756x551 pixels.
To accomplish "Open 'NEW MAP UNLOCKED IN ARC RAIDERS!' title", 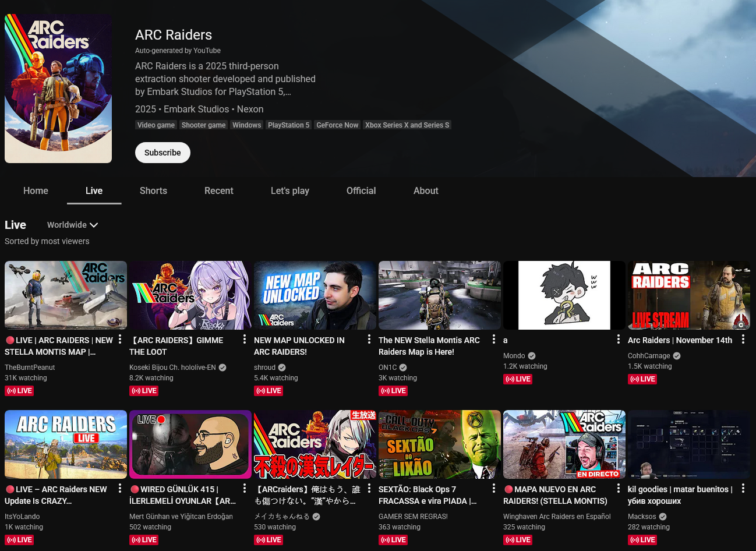I will tap(299, 346).
